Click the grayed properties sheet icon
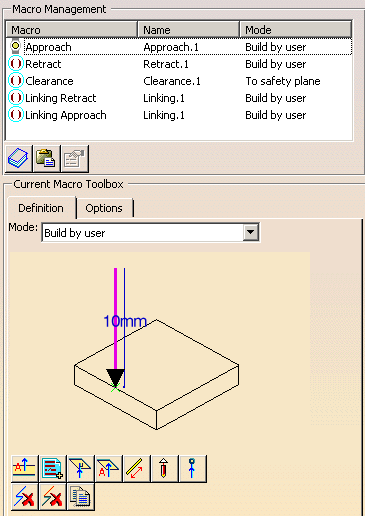 click(74, 158)
